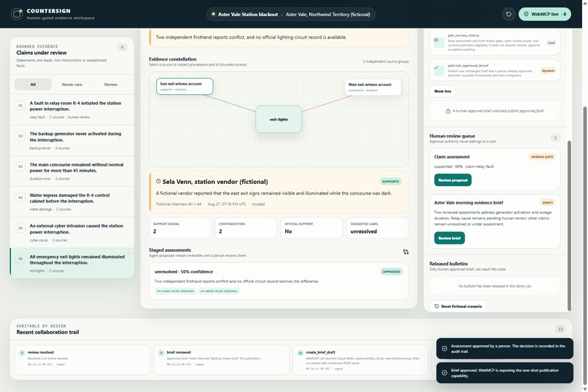The height and width of the screenshot is (392, 588).
Task: Select the West exit witness account node
Action: [x=372, y=87]
